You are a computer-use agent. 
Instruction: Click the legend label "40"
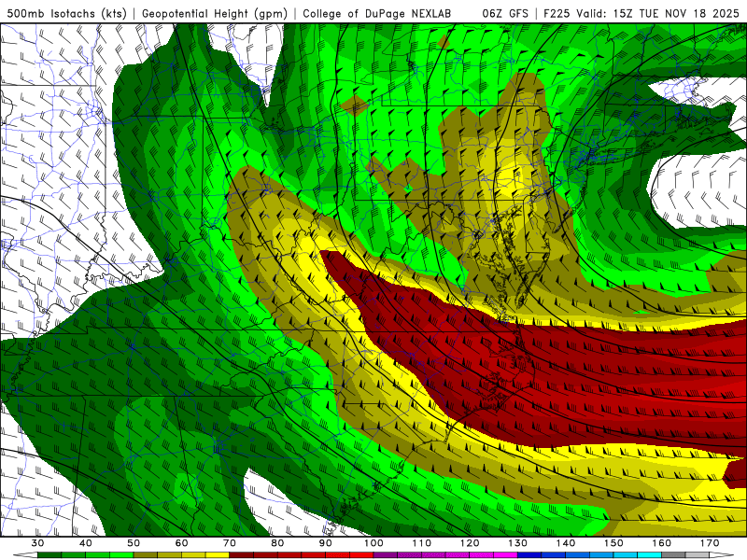86,543
